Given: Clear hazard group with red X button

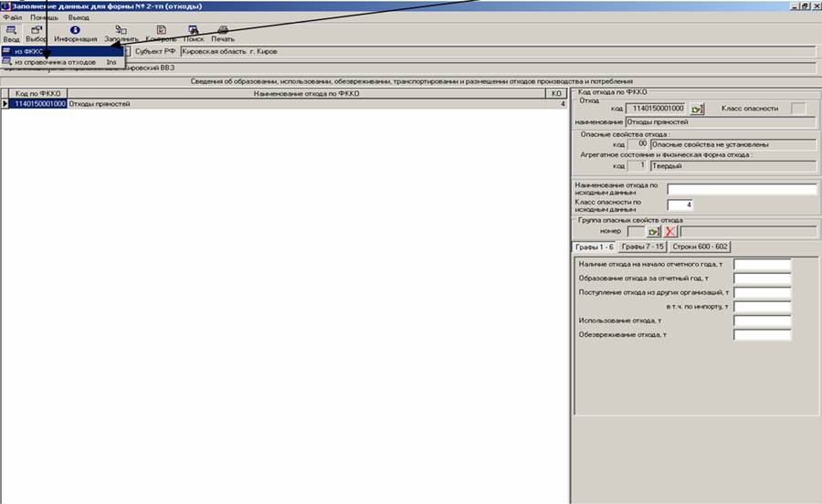Looking at the screenshot, I should [x=670, y=232].
